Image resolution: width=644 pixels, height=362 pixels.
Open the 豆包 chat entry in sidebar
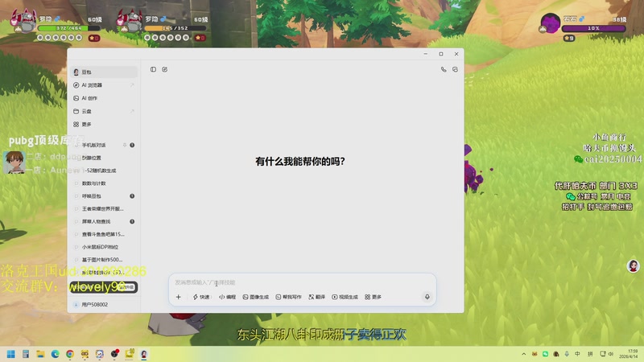pyautogui.click(x=104, y=72)
